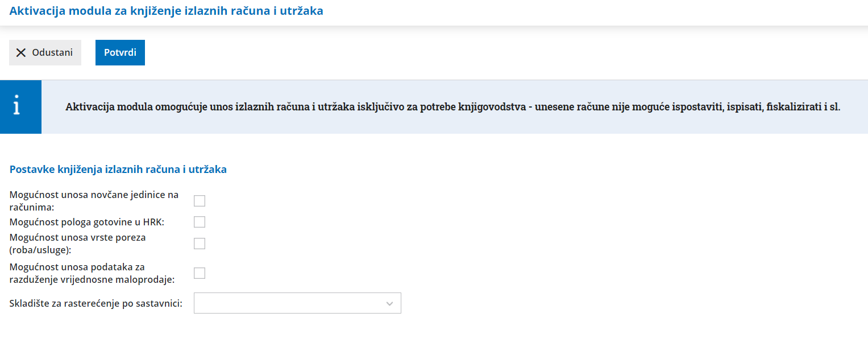Check the vrste poreza (roba/usluge) option
Screen dimensions: 868x342
click(200, 244)
